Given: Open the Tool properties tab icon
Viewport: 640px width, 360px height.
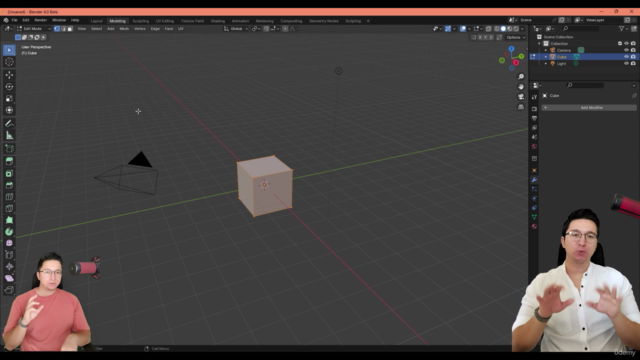Looking at the screenshot, I should 534,97.
